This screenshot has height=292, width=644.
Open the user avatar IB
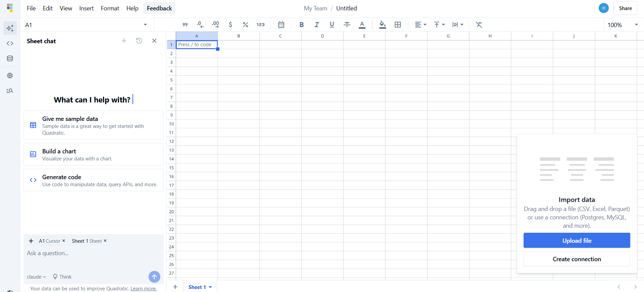pyautogui.click(x=604, y=8)
